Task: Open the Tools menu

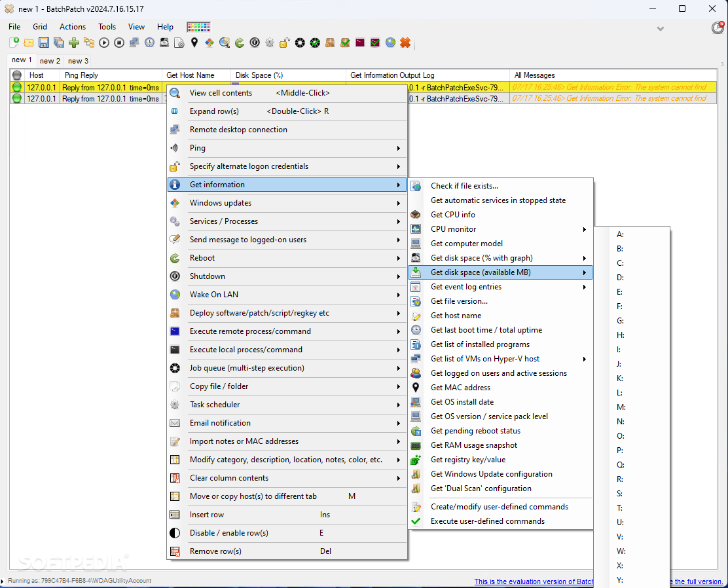Action: point(107,27)
